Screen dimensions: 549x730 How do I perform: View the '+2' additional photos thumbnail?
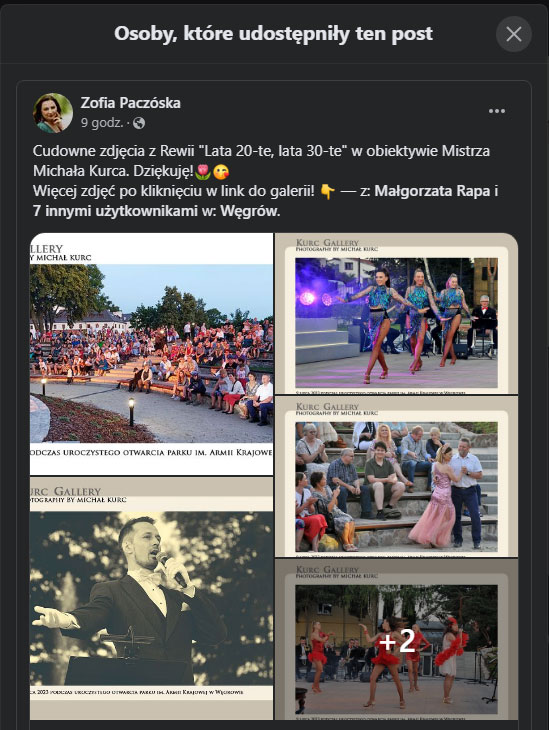(x=396, y=640)
